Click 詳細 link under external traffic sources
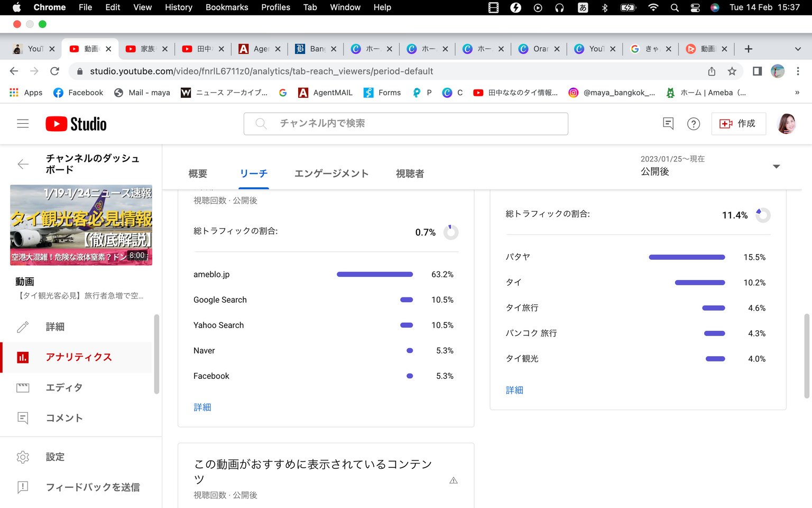The height and width of the screenshot is (508, 812). [x=202, y=407]
